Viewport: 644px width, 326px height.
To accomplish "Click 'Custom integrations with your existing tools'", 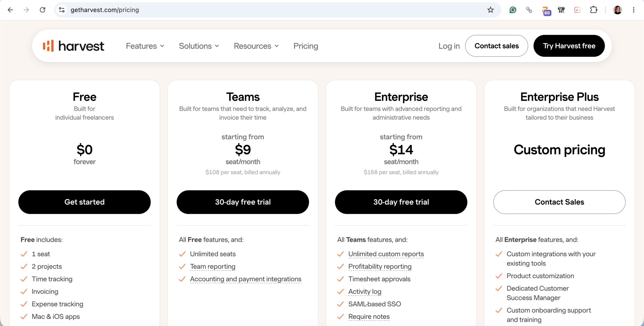I will (x=551, y=259).
